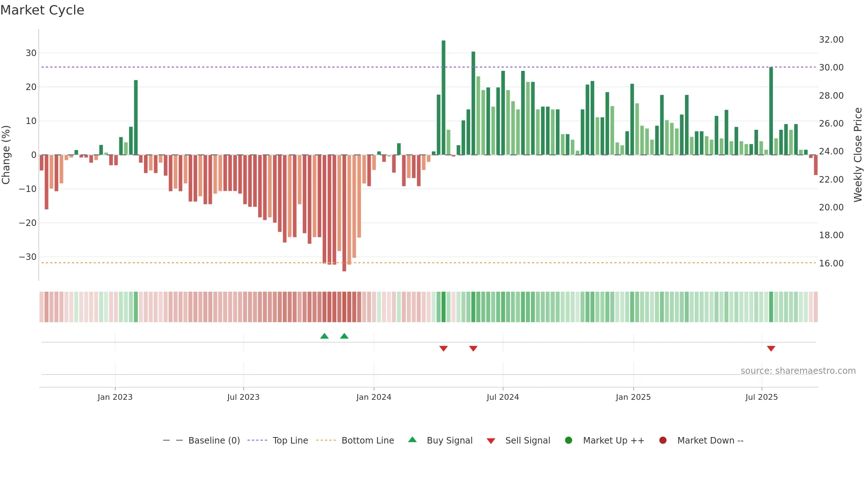Click the Change (%) axis title

[x=6, y=155]
